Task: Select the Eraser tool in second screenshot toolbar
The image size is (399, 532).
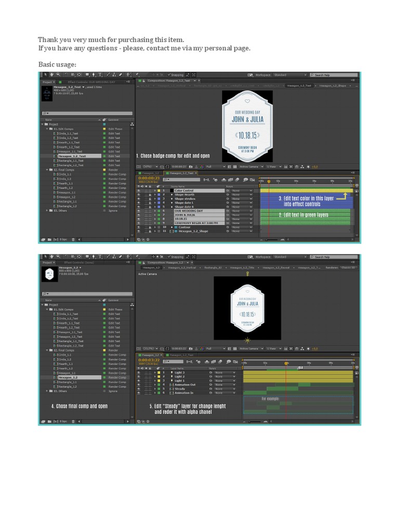Action: coord(121,257)
